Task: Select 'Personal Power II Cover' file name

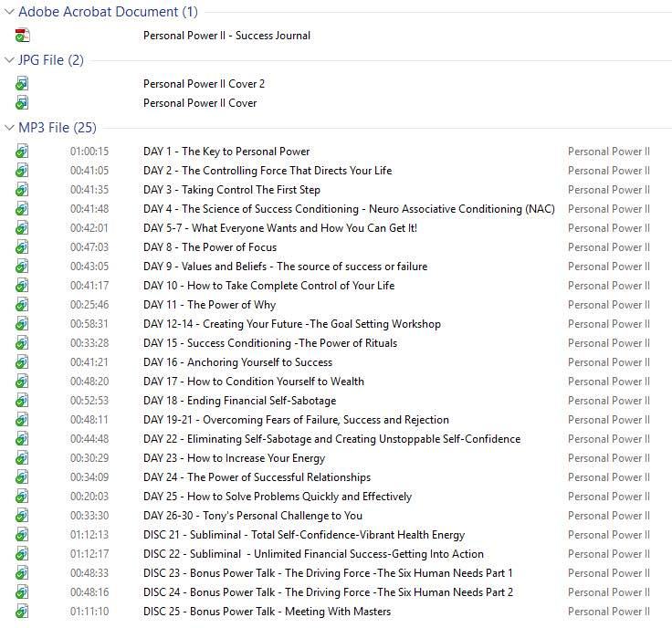Action: pos(200,103)
